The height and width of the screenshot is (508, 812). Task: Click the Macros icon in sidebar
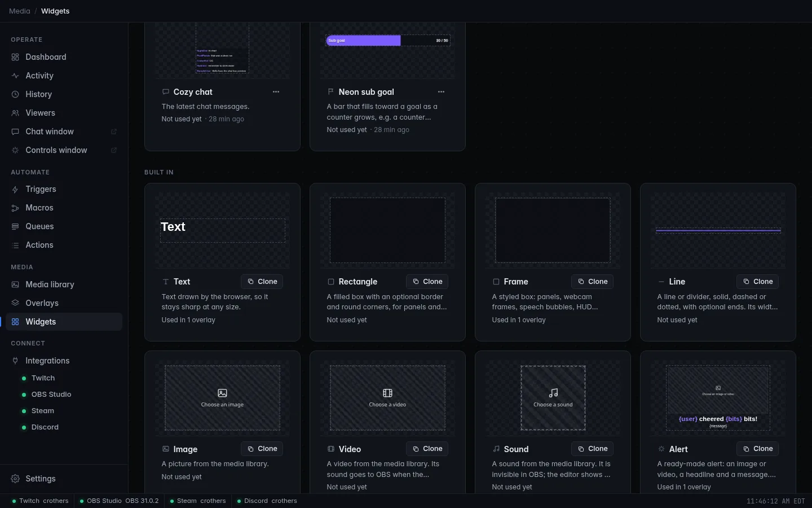click(15, 208)
